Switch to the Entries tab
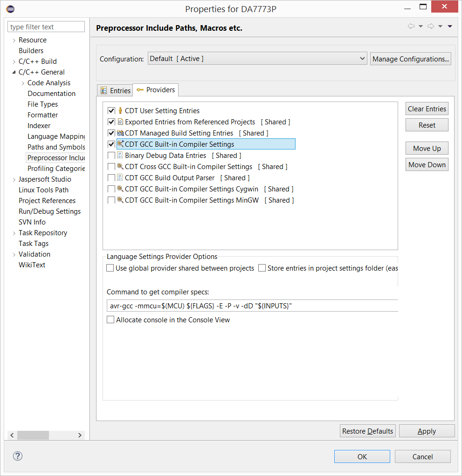The image size is (462, 476). [x=115, y=90]
